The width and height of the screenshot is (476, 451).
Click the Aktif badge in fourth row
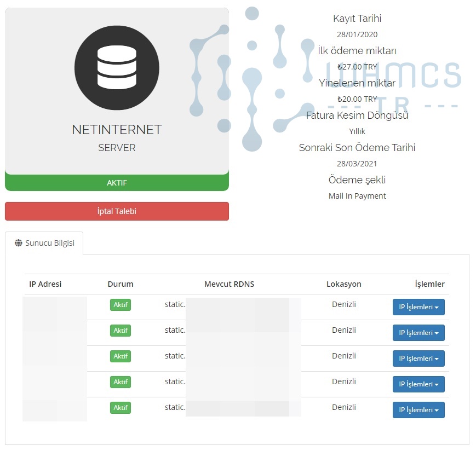click(121, 382)
